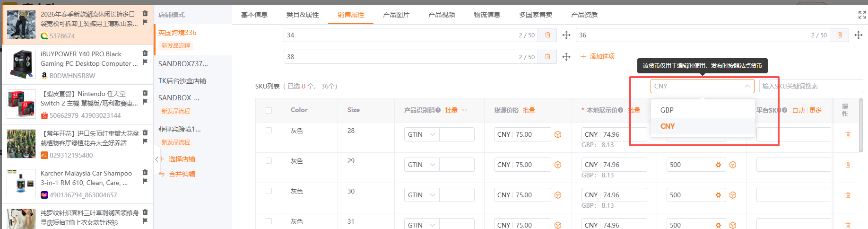
Task: Delete the Karcher Malaysia Car Shampoo entry
Action: click(145, 172)
